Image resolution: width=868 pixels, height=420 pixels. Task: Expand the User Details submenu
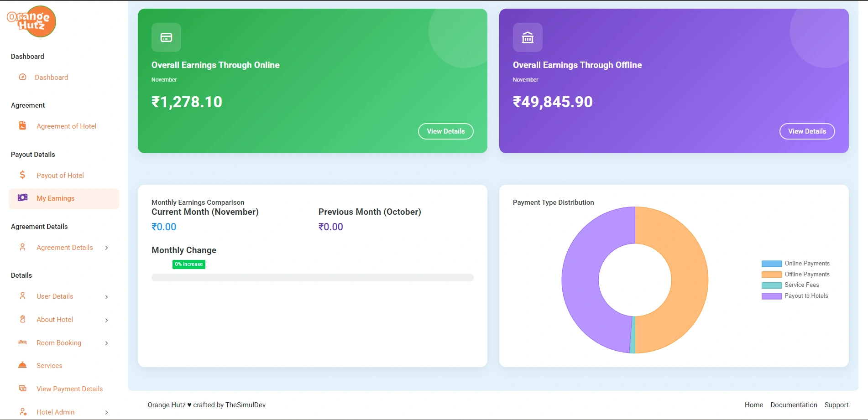(106, 297)
